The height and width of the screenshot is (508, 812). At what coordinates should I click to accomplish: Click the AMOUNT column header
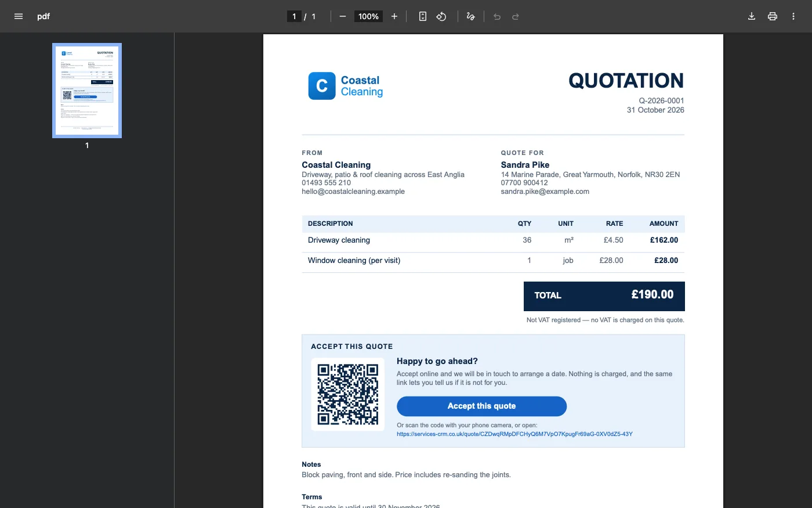click(664, 224)
